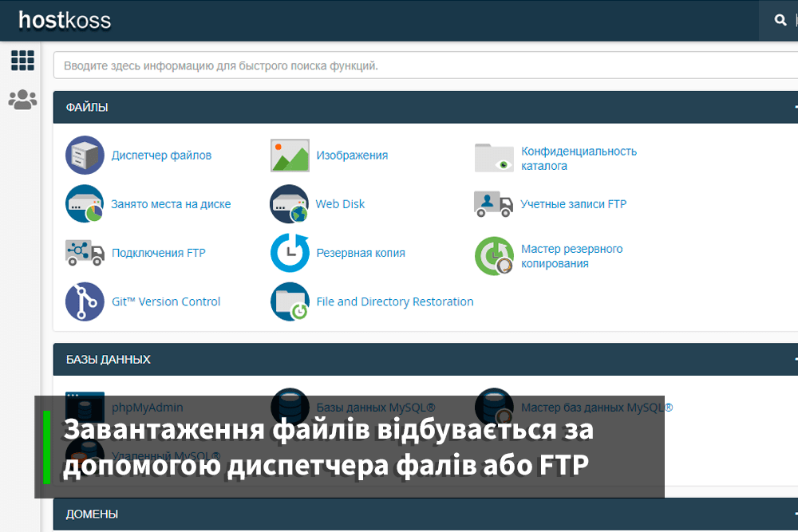Click the Мастер баз данных MySQL icon
The width and height of the screenshot is (798, 532).
coord(494,408)
